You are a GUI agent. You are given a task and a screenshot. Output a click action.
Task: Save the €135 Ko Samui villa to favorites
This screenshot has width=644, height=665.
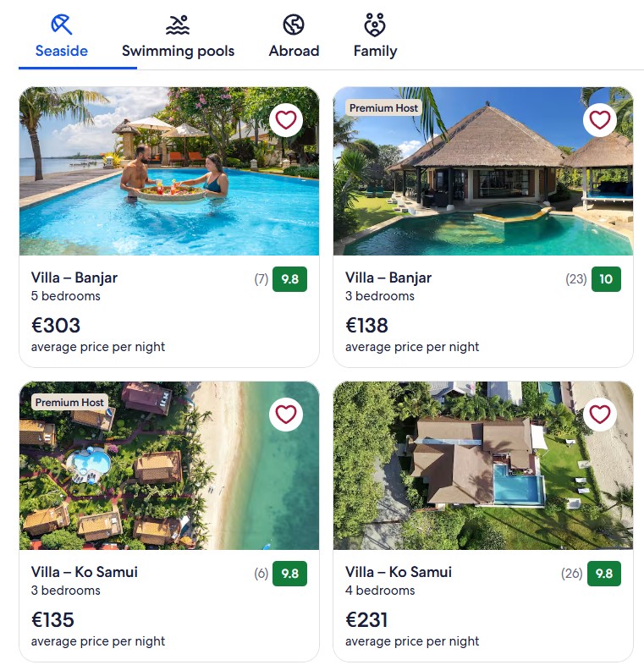pos(286,415)
